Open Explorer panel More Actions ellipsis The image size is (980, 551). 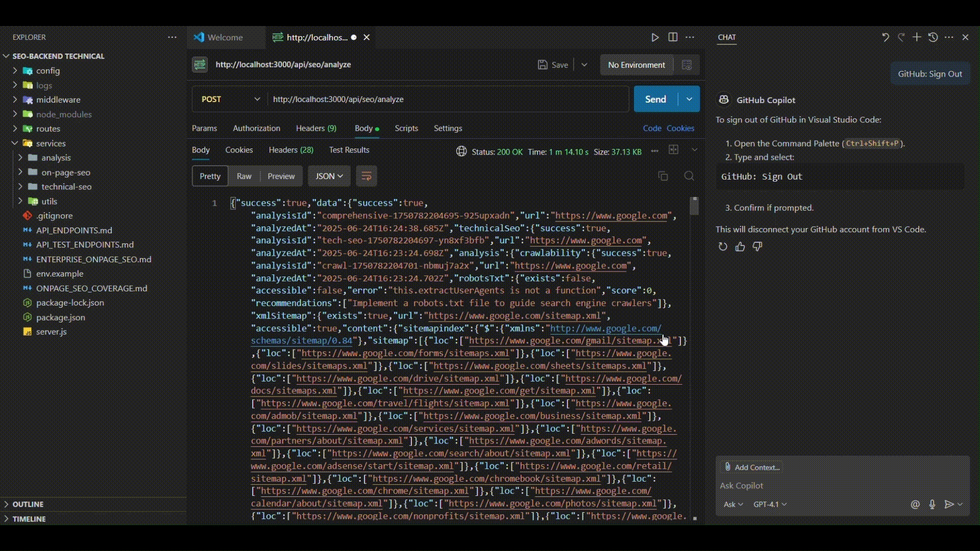(172, 37)
